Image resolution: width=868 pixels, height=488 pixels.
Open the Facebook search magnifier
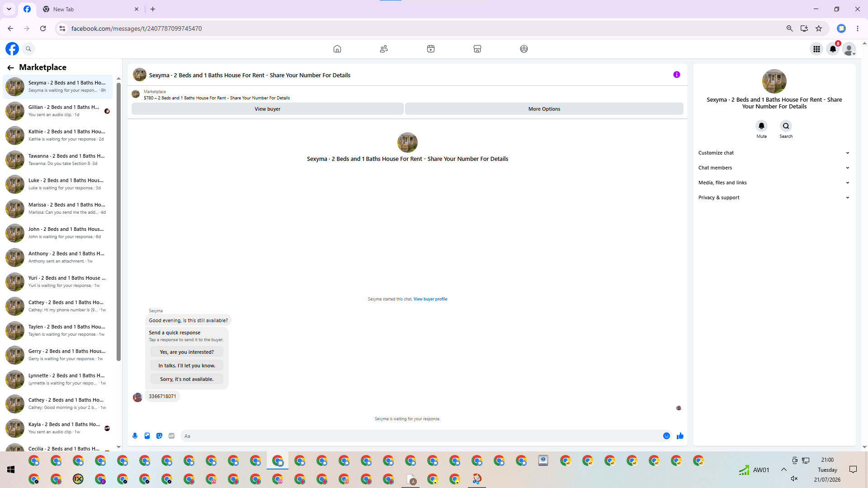[28, 49]
